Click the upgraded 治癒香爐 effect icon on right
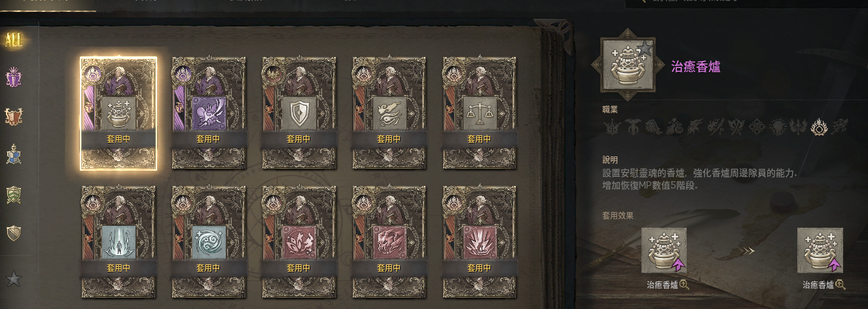 820,251
